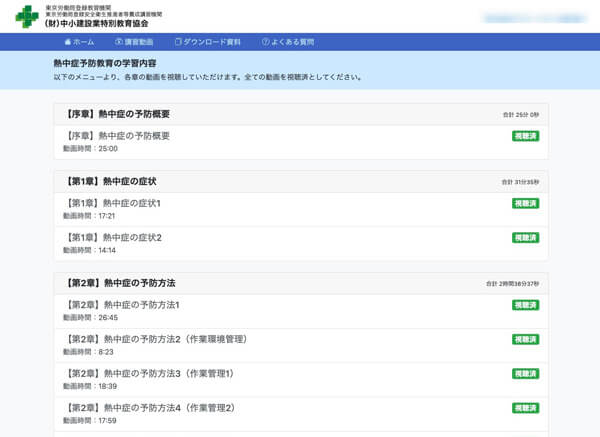Click the document icon beside ダウンロード資料
Viewport: 600px width, 437px height.
point(178,42)
